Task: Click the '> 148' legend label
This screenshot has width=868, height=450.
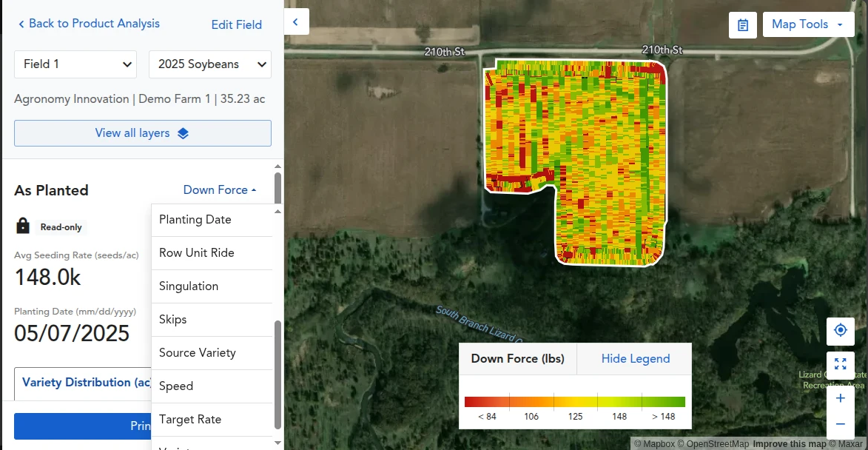Action: pyautogui.click(x=663, y=417)
